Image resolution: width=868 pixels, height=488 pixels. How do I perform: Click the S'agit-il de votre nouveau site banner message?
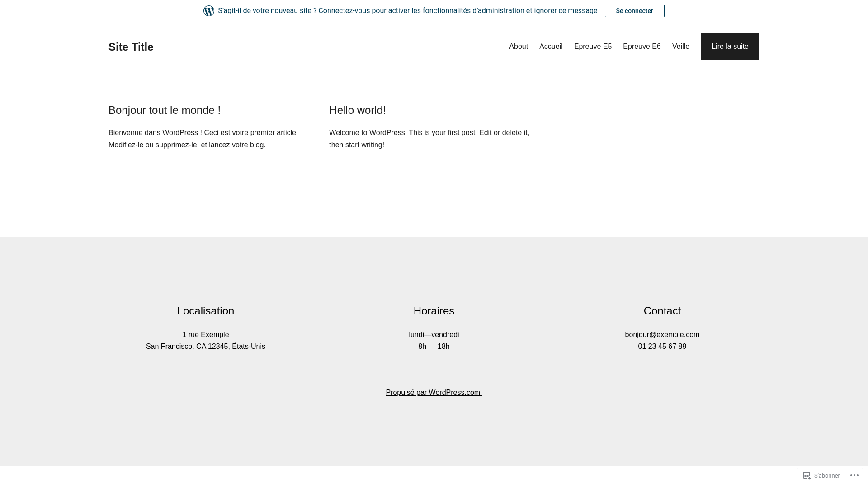click(x=407, y=11)
